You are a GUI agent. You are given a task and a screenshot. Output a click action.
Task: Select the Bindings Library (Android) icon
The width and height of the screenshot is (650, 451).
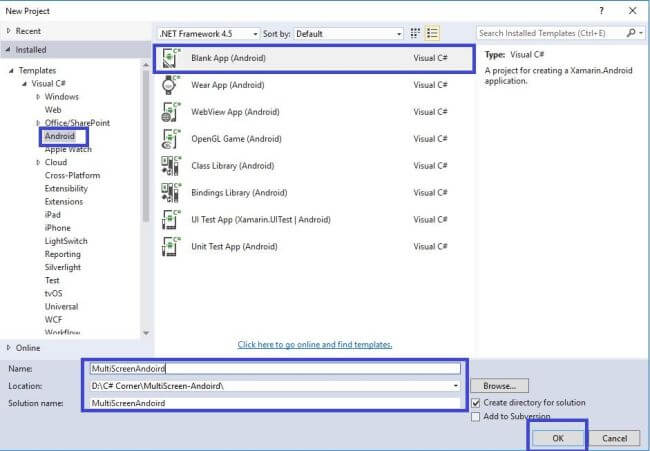point(171,193)
